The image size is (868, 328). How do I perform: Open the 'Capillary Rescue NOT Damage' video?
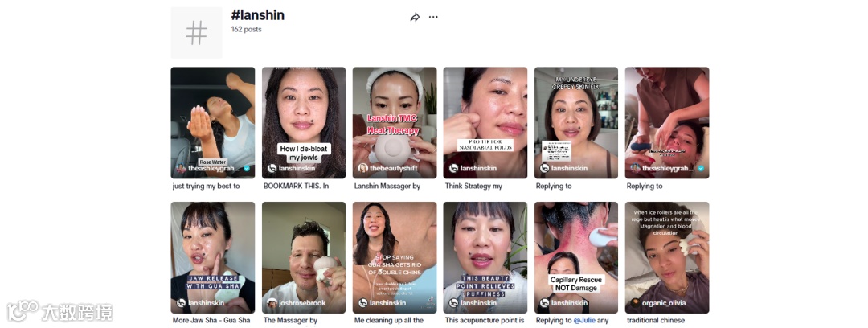576,257
